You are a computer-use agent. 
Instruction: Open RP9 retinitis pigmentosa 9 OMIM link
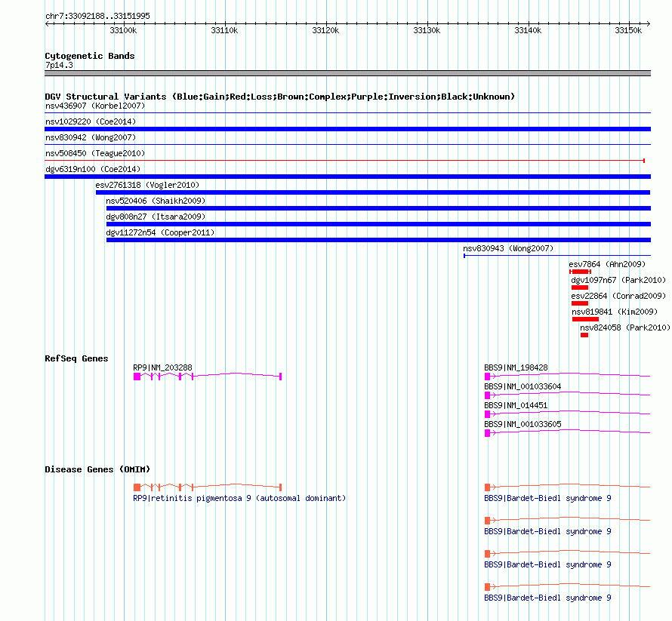239,498
